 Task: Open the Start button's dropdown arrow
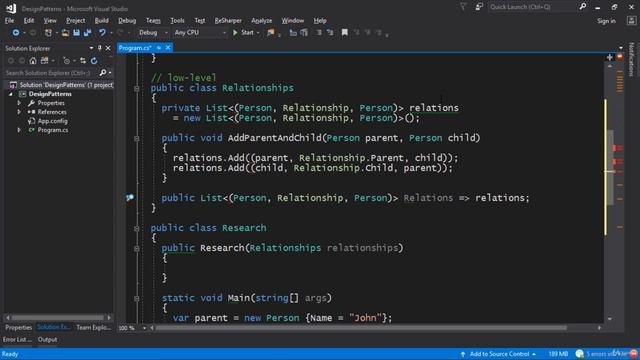[258, 33]
